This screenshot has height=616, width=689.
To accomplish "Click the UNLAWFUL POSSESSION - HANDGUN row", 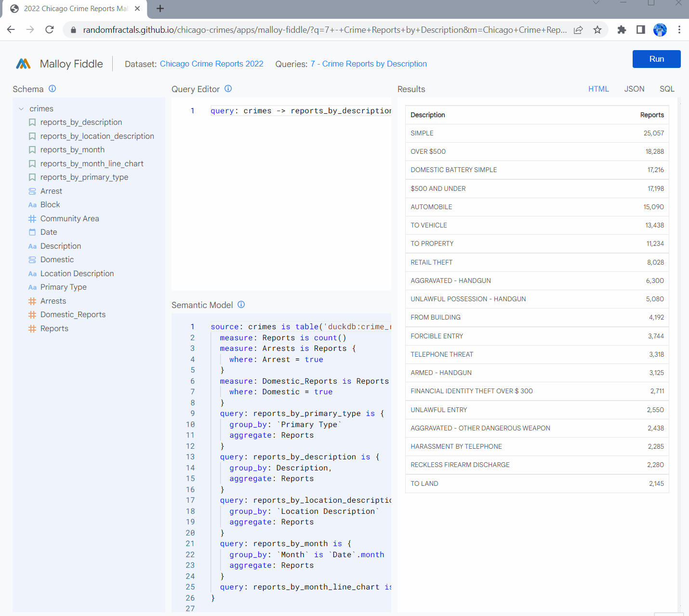I will 537,299.
